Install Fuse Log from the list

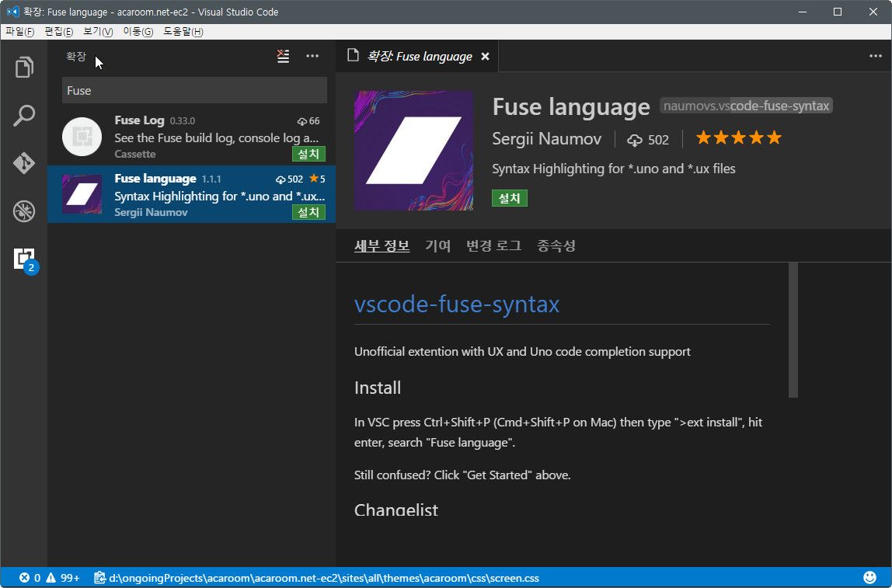pos(308,154)
